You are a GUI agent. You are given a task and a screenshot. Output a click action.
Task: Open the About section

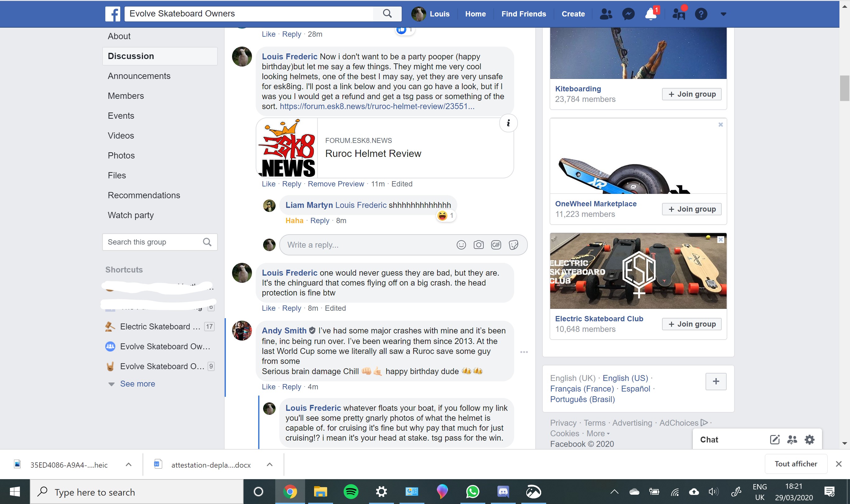pyautogui.click(x=119, y=36)
